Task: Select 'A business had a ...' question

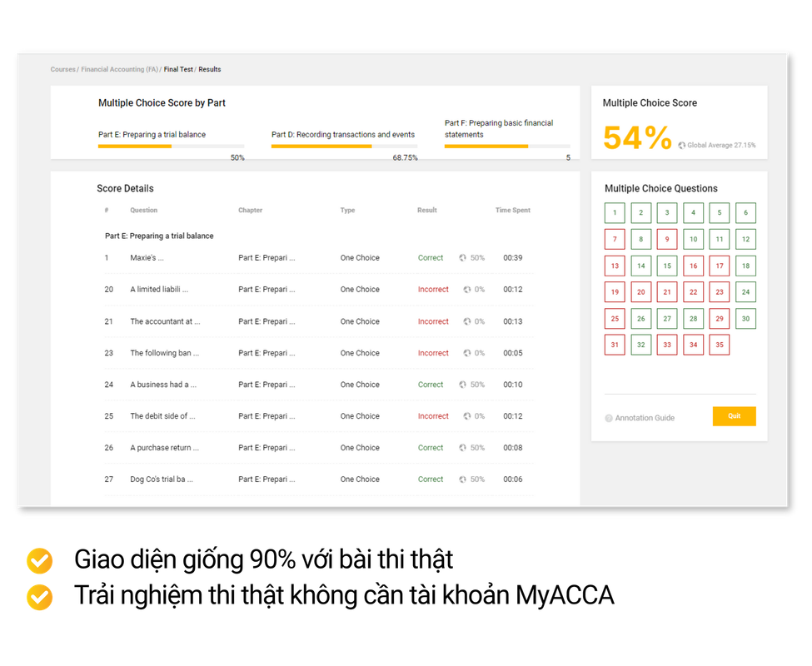Action: point(318,385)
